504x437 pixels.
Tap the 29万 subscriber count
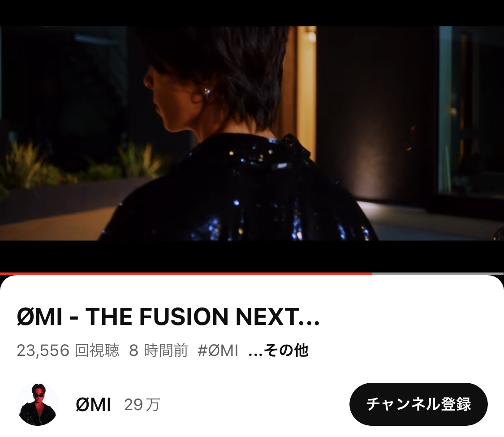142,405
